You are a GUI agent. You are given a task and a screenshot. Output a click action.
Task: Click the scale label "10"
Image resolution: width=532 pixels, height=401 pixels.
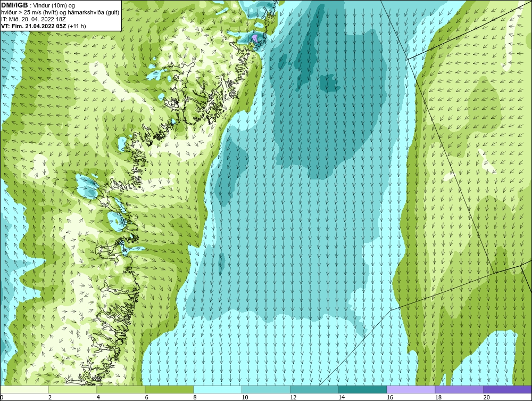tap(245, 397)
